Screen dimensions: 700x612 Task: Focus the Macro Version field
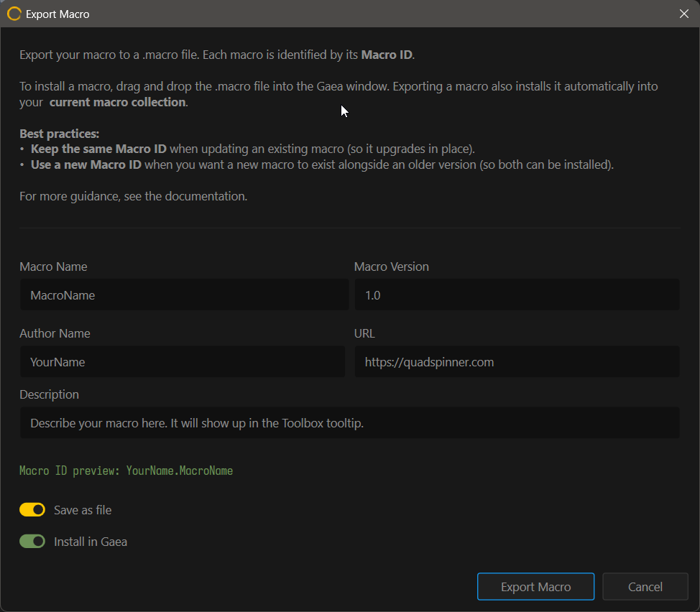(517, 295)
